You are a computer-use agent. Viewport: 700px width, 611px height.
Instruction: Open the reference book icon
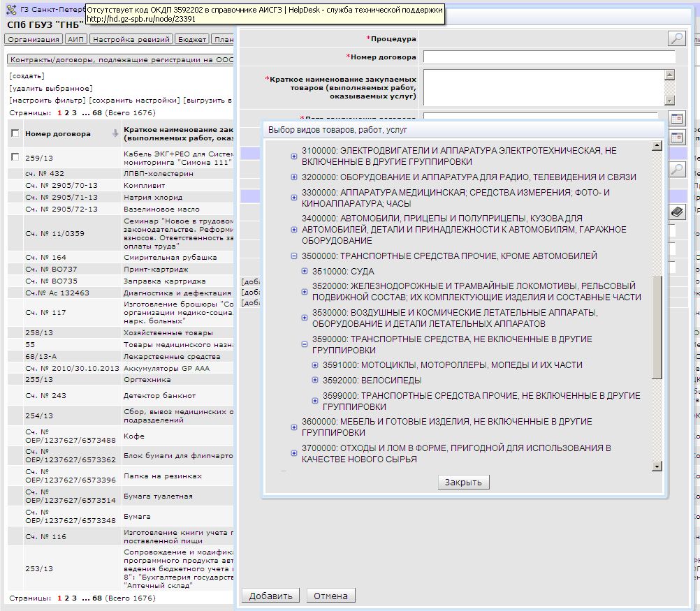(677, 212)
